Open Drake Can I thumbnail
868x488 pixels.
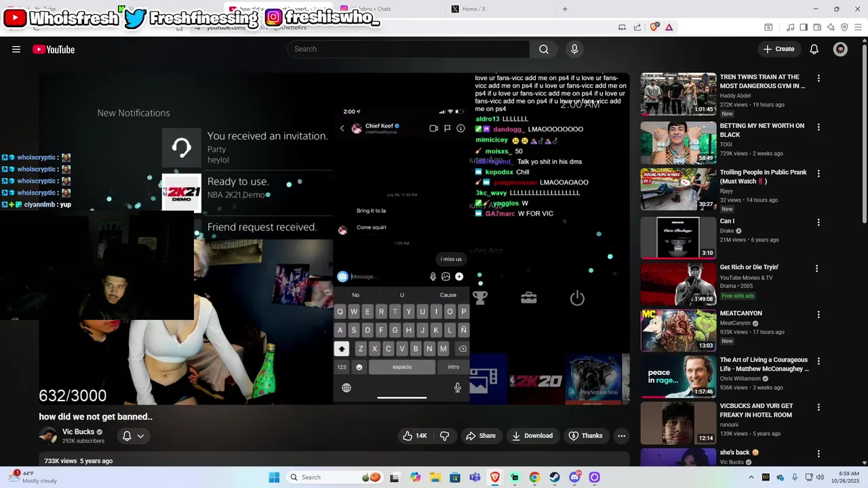678,238
